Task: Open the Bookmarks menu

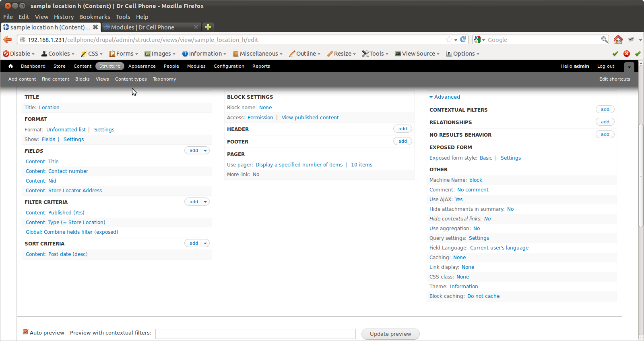Action: pyautogui.click(x=95, y=17)
